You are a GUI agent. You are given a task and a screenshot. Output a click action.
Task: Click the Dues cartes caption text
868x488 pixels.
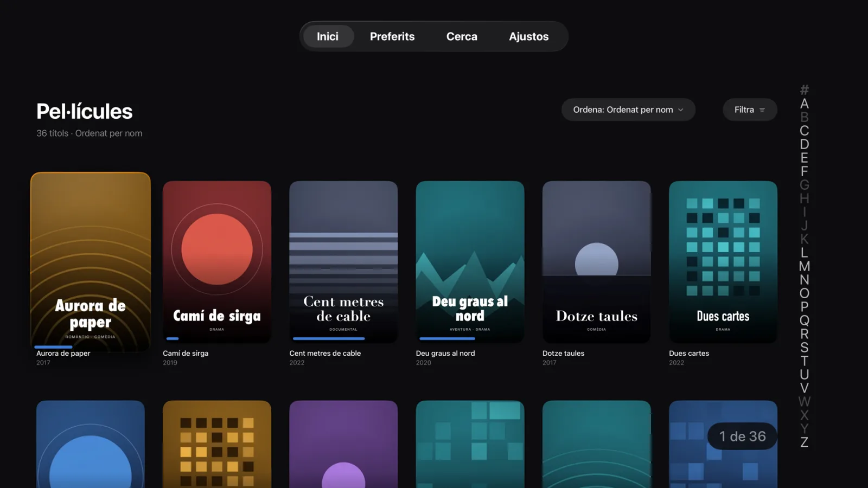[x=689, y=353]
